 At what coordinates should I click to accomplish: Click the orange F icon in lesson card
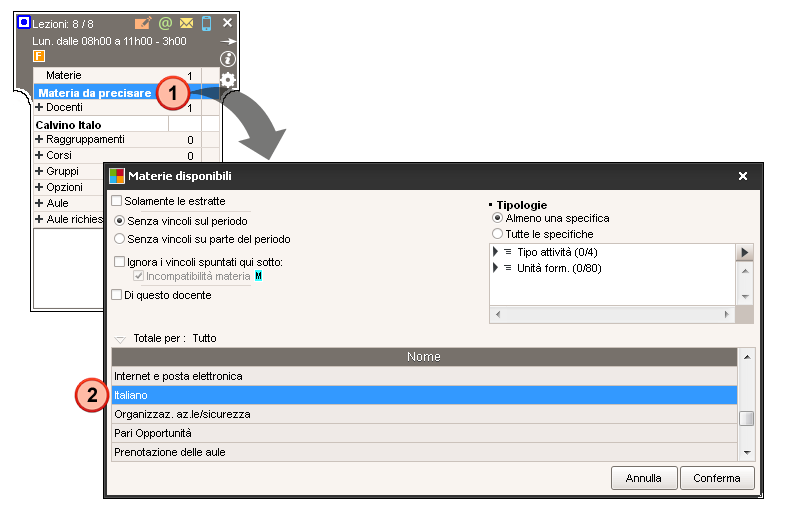click(39, 56)
